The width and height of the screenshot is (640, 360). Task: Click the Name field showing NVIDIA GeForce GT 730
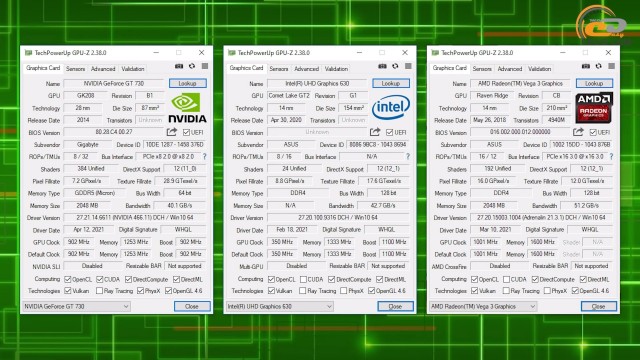[x=114, y=83]
